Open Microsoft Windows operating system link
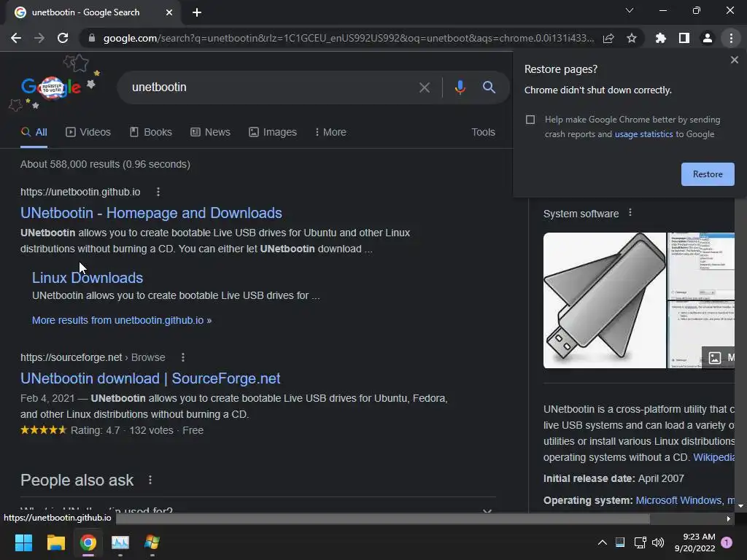The width and height of the screenshot is (747, 560). pos(678,500)
